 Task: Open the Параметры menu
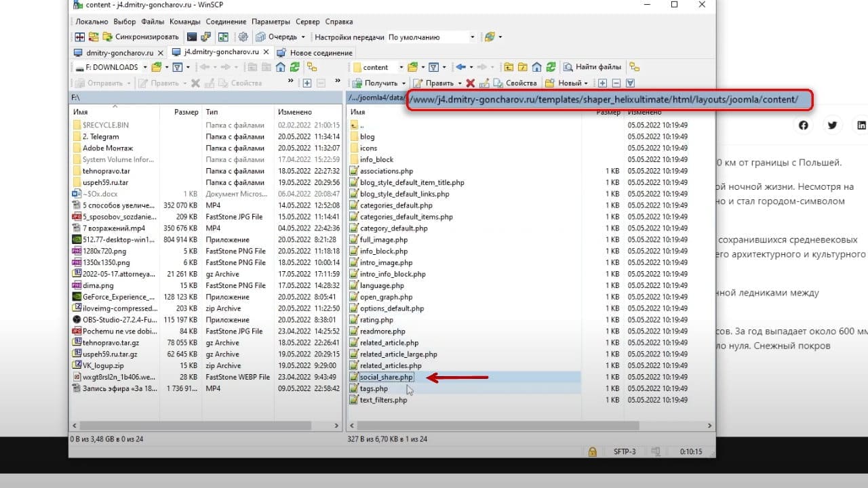click(272, 22)
